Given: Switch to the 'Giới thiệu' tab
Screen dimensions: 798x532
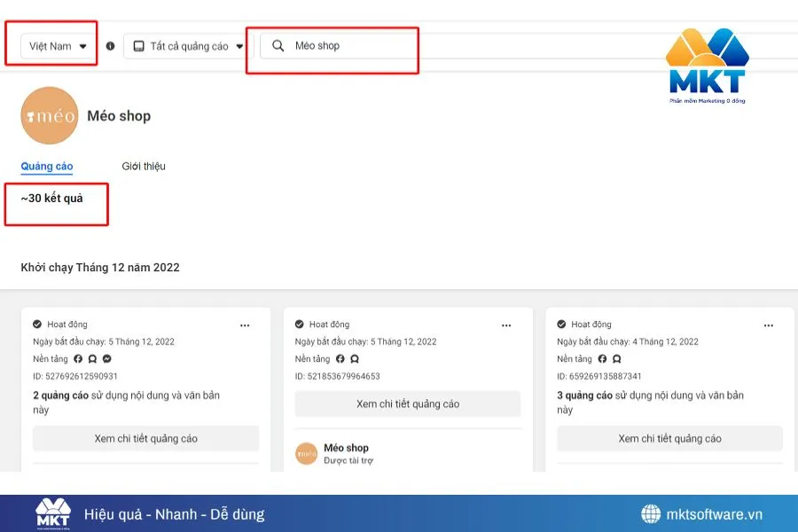Looking at the screenshot, I should click(x=144, y=166).
